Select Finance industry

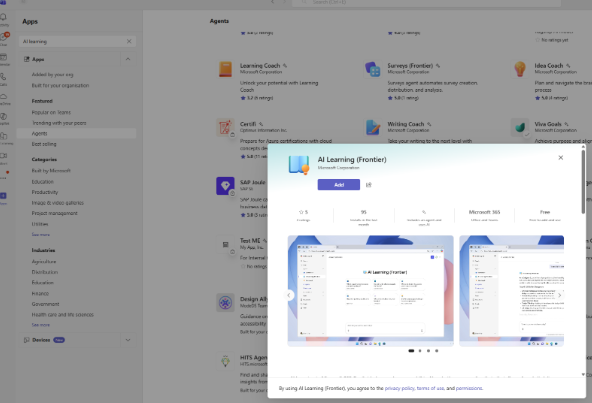[x=40, y=293]
